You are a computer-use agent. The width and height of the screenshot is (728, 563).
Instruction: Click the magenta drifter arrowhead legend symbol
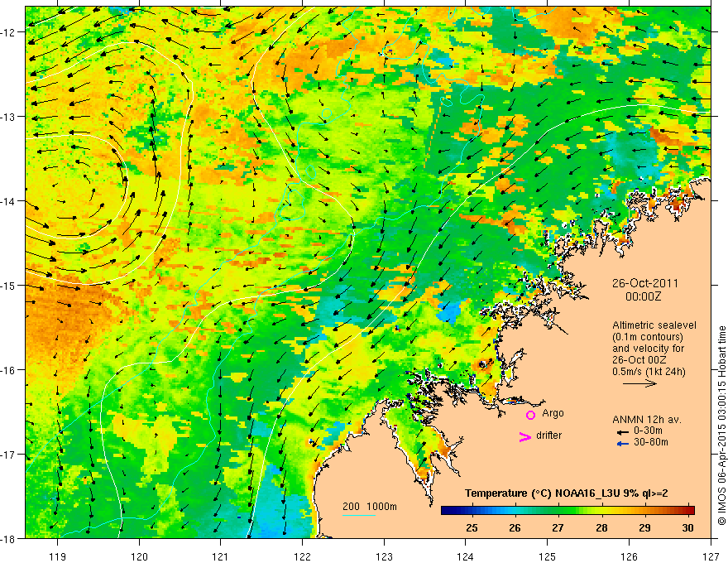click(524, 436)
